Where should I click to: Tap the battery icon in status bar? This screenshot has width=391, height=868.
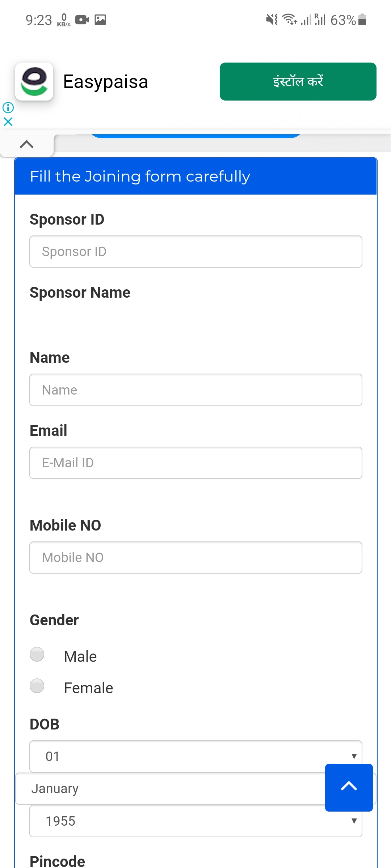point(362,20)
